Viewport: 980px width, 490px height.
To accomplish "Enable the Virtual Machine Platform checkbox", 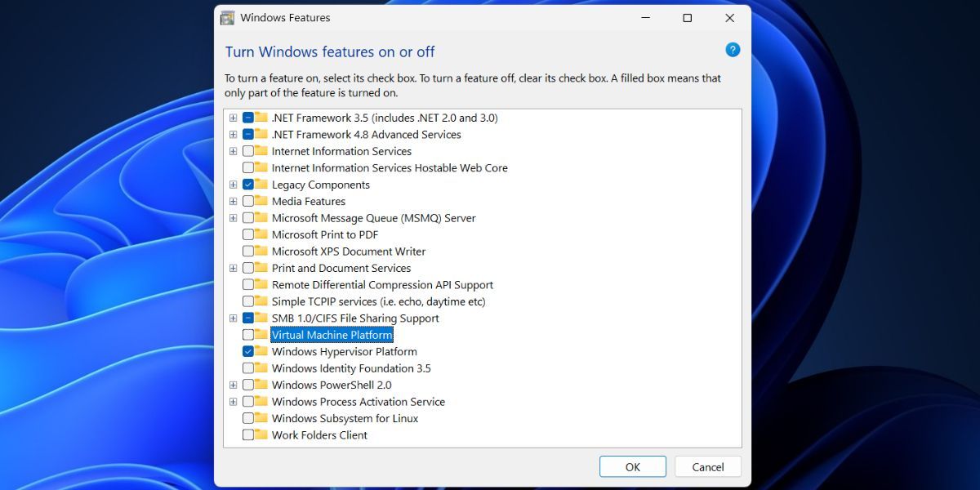I will point(248,335).
